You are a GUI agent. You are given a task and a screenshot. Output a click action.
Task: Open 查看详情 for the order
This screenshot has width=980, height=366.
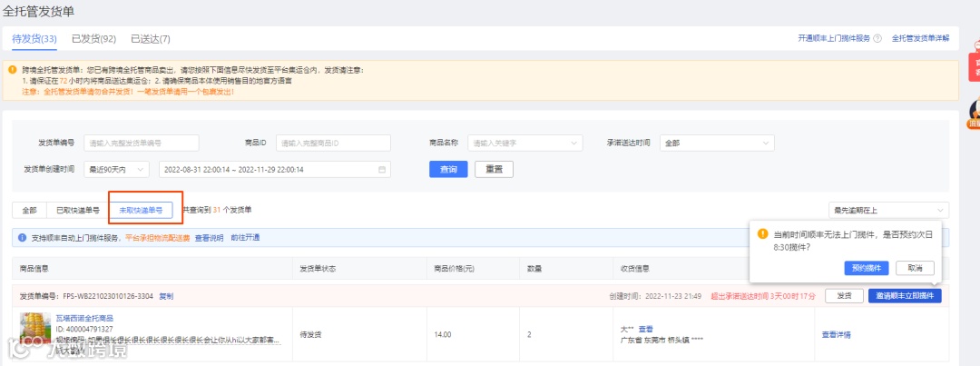[837, 335]
